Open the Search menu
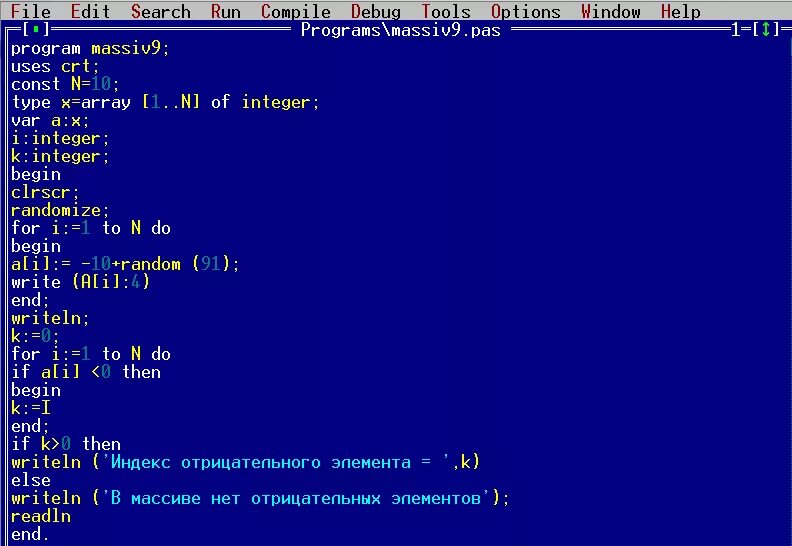Screen dimensions: 792x546 pos(161,11)
